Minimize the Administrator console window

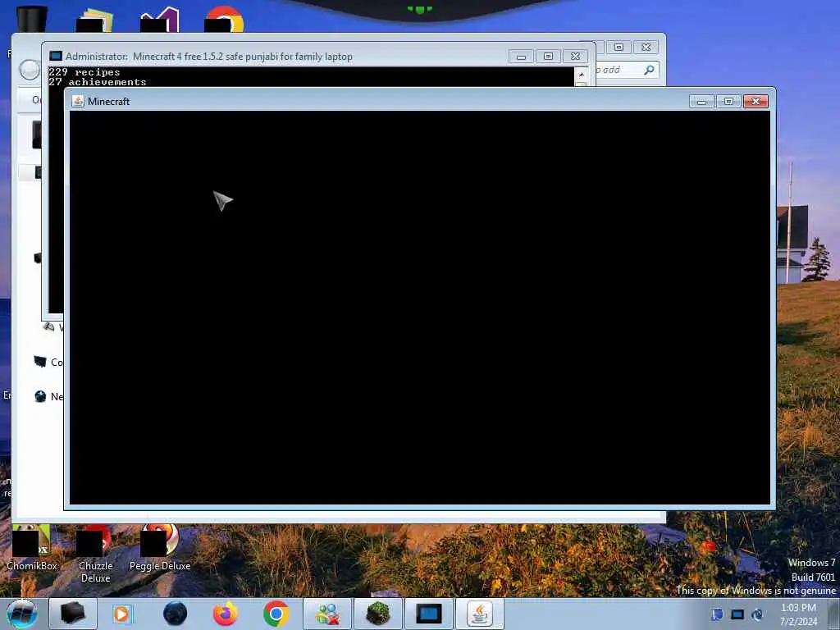tap(521, 57)
